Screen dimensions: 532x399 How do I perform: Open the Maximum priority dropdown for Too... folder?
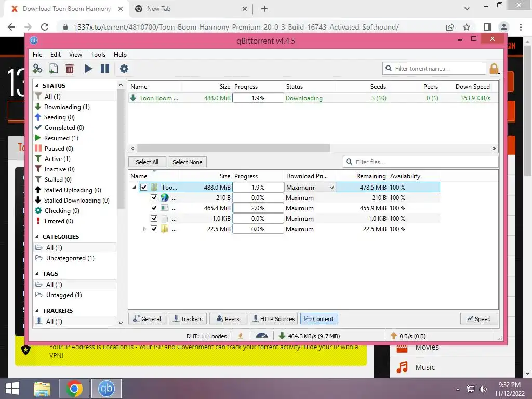(310, 187)
